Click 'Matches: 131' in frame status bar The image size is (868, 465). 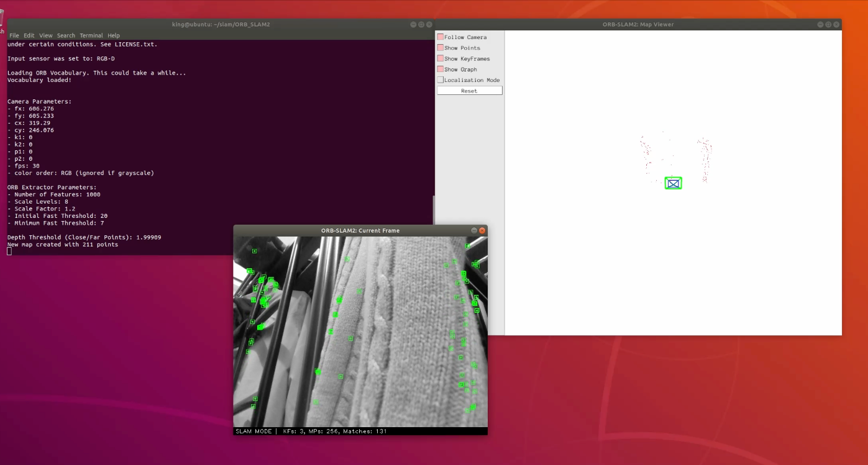click(x=365, y=431)
